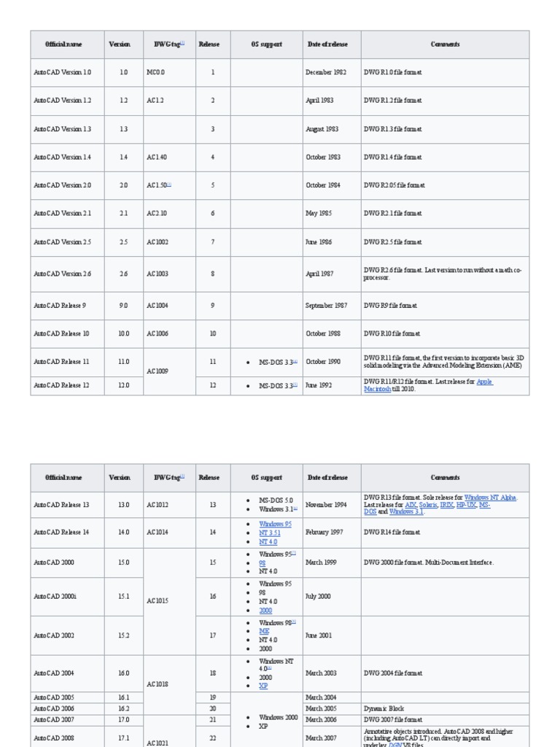Go to the IRIX link
The height and width of the screenshot is (747, 560).
coord(447,505)
